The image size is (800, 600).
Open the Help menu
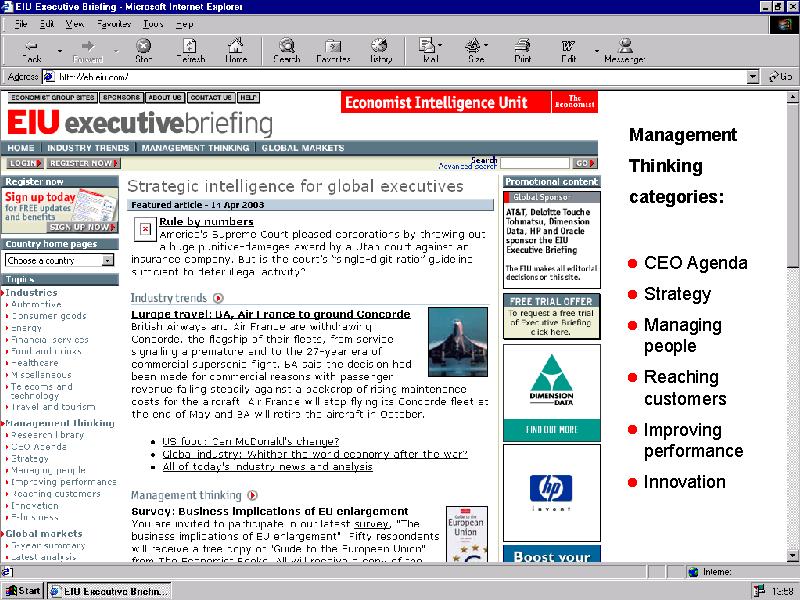pyautogui.click(x=184, y=24)
